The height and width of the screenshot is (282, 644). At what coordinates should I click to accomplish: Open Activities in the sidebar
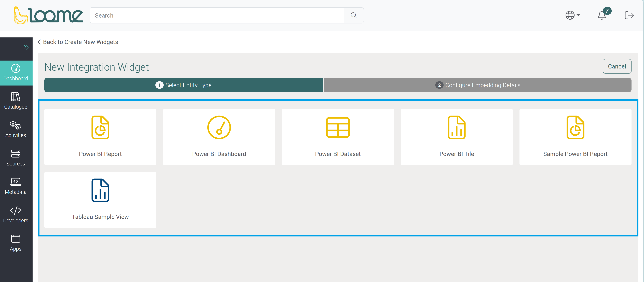[x=16, y=129]
